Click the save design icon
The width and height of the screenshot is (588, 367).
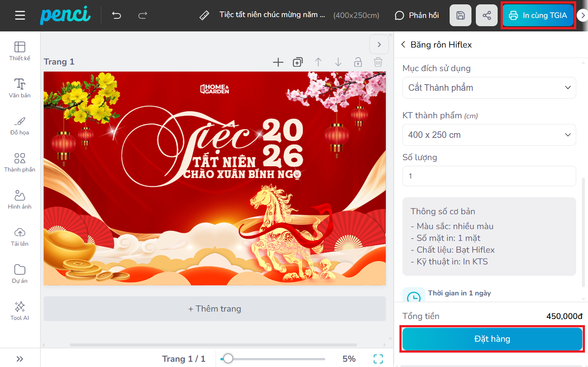(x=460, y=16)
